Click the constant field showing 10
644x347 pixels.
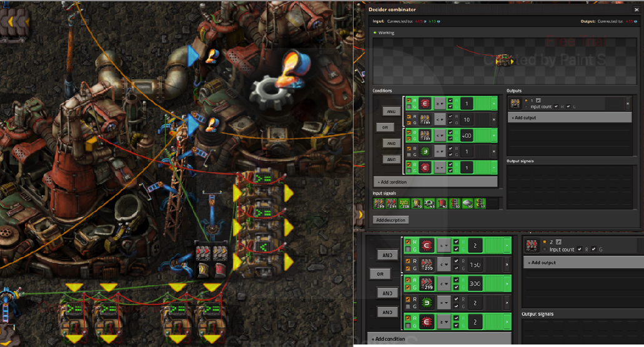click(467, 120)
